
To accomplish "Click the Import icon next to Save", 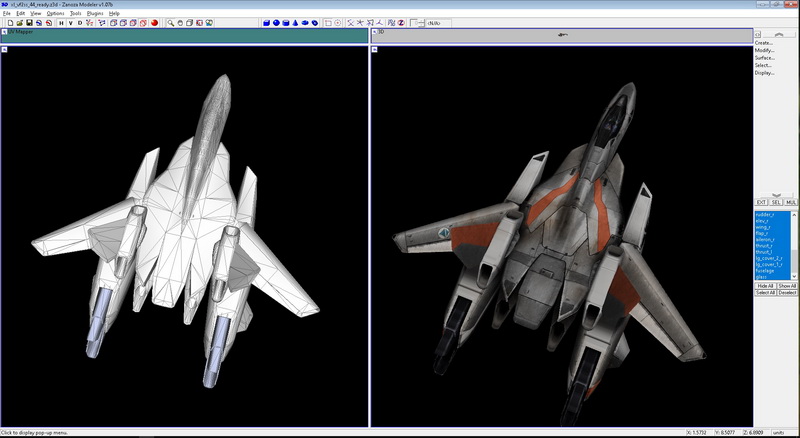I will coord(39,23).
